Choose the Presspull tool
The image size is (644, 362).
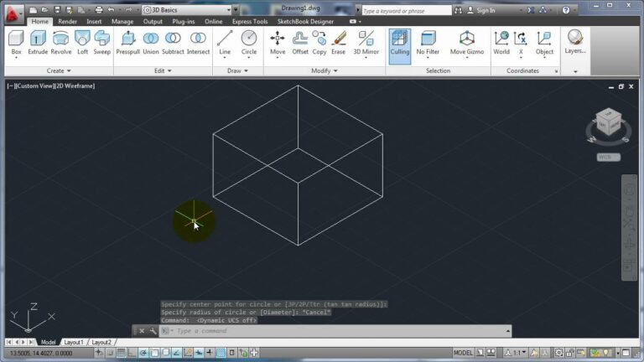click(127, 42)
